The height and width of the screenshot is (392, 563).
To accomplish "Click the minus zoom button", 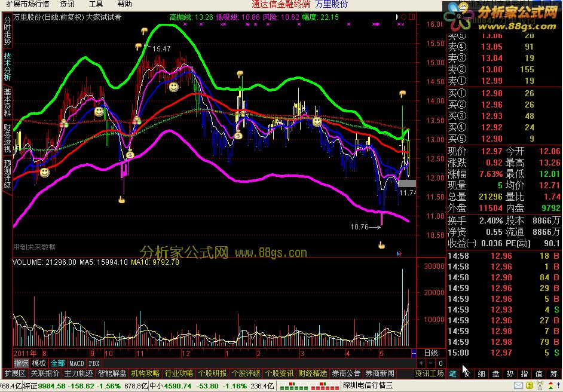I will (431, 363).
